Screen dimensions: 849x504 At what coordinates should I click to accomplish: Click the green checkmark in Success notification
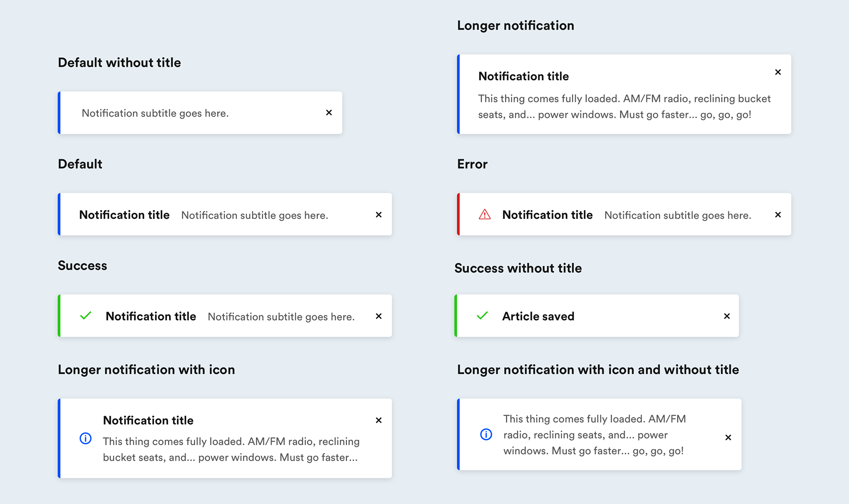click(x=86, y=316)
